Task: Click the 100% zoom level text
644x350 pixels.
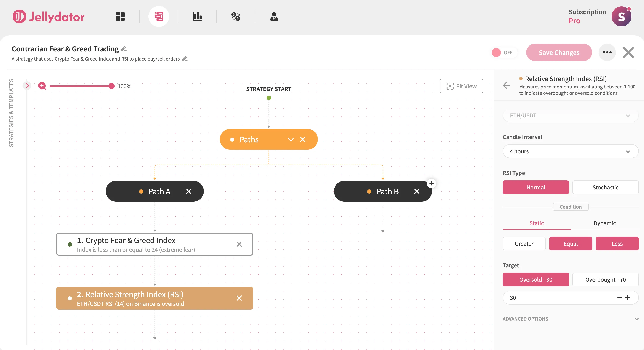Action: click(x=124, y=86)
